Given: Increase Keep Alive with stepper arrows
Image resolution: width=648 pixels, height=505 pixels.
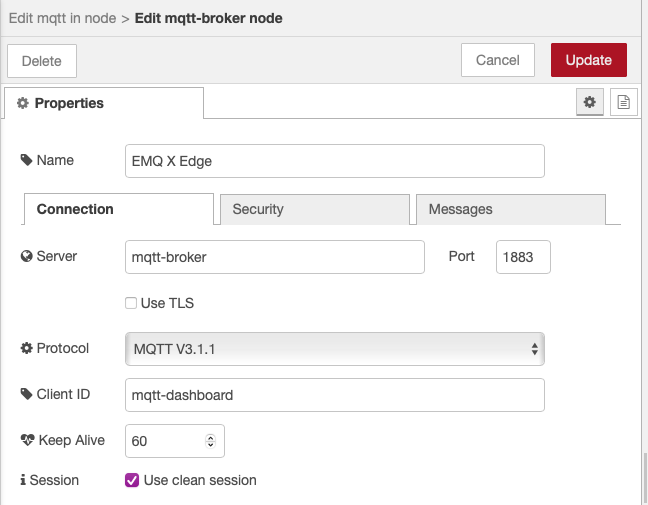Looking at the screenshot, I should pos(210,438).
